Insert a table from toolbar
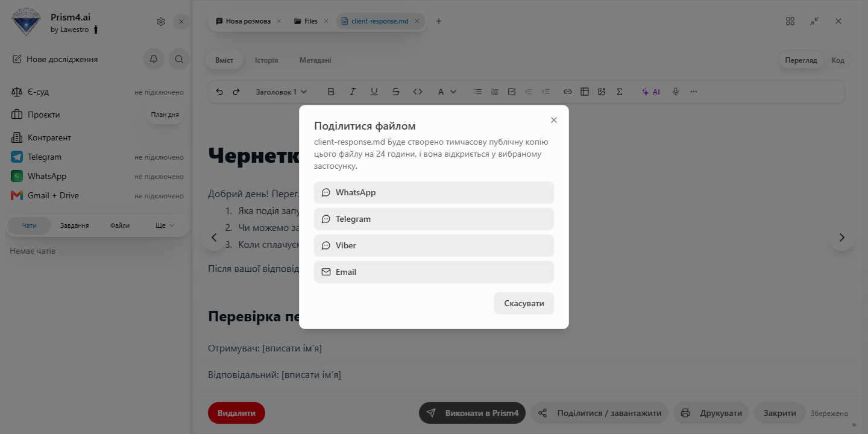 tap(585, 92)
